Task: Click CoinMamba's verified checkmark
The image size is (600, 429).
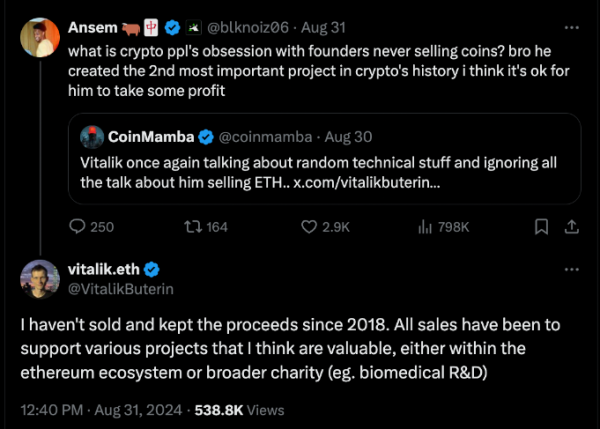Action: 206,136
